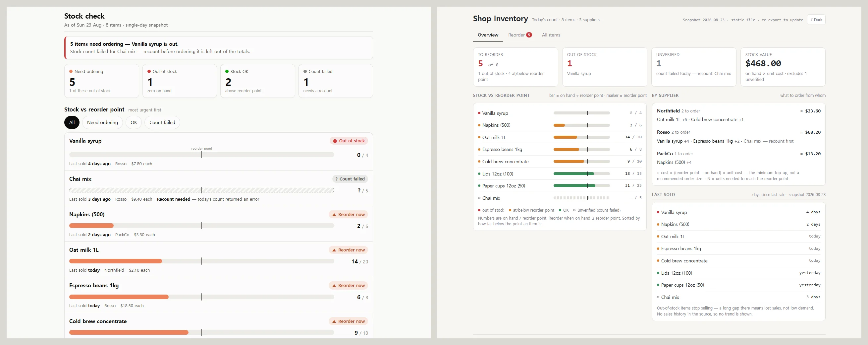Click the Need ordering summary card showing 5
The width and height of the screenshot is (868, 345).
pos(101,81)
